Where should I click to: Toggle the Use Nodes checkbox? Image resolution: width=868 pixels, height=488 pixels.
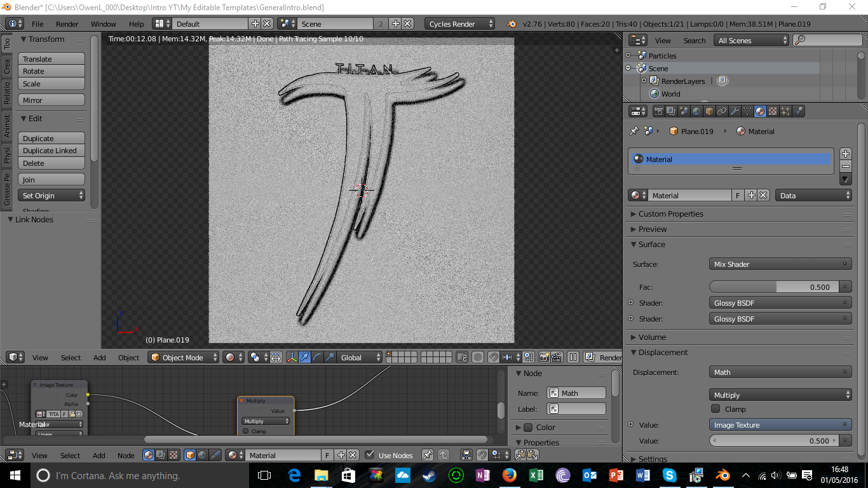(x=370, y=455)
